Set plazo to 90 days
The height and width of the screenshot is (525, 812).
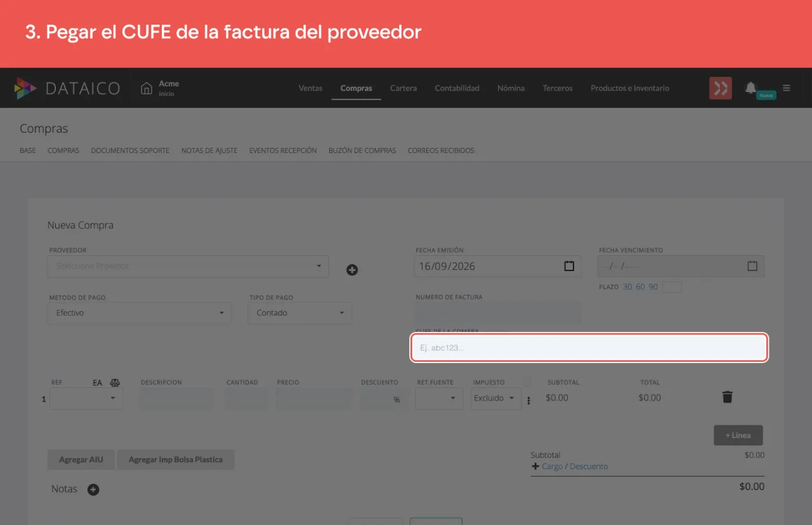653,287
